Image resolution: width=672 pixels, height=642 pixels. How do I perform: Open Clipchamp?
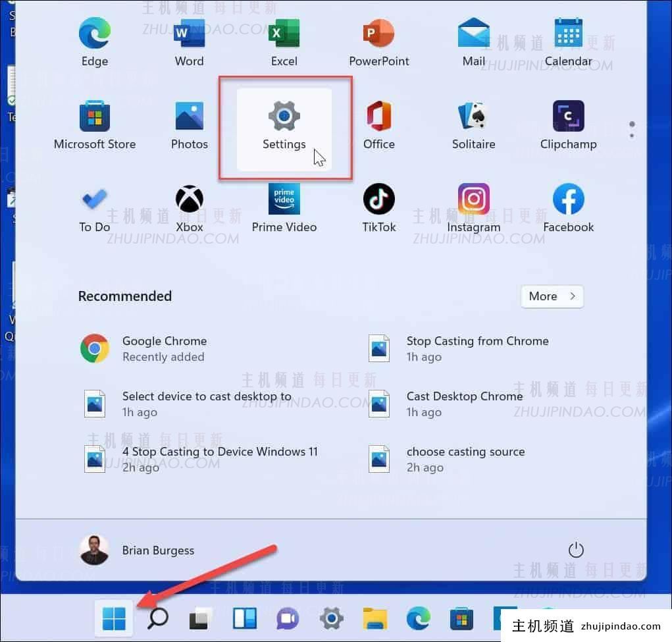(x=568, y=122)
